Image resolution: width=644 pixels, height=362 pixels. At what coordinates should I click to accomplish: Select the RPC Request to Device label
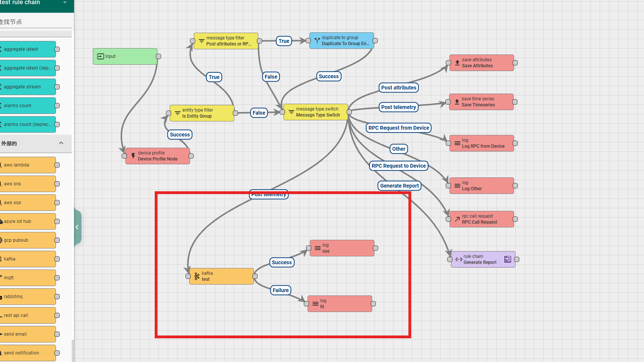398,166
